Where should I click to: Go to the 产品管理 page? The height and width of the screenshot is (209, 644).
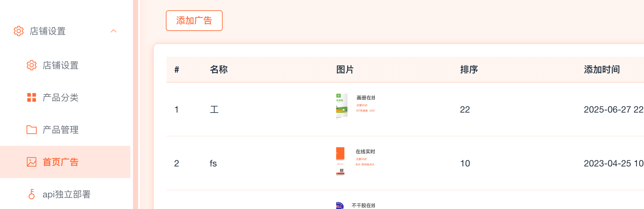[61, 130]
